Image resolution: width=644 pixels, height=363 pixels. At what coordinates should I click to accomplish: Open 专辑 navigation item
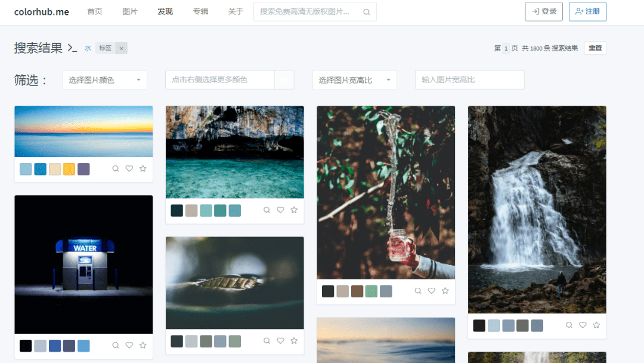200,11
